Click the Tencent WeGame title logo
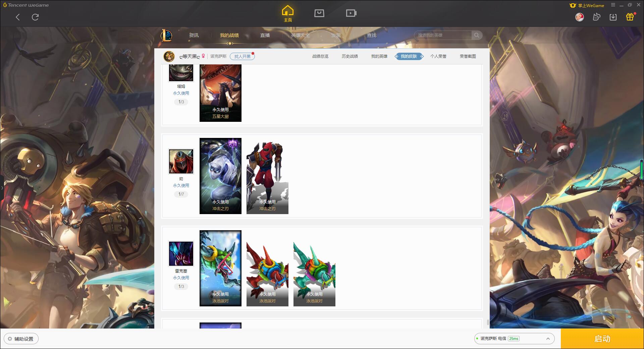The width and height of the screenshot is (644, 349). [x=26, y=5]
